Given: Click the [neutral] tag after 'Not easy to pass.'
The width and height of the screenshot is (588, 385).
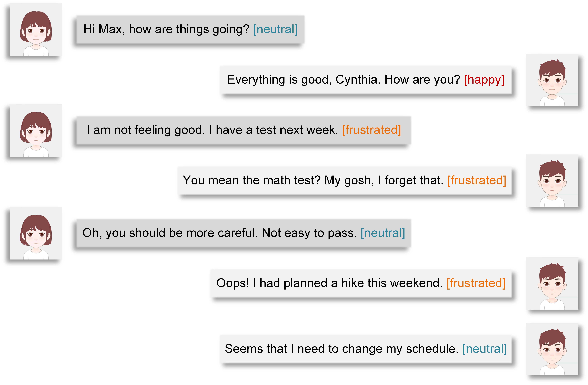Looking at the screenshot, I should pos(383,233).
